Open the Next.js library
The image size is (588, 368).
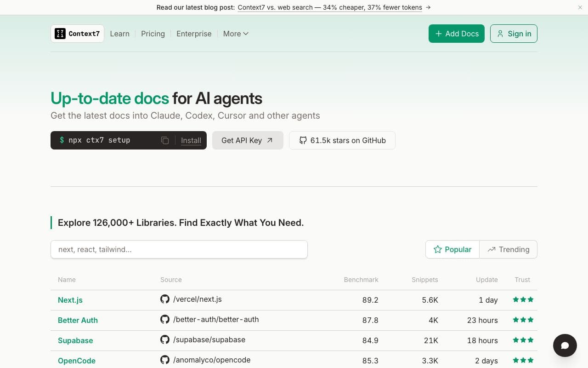click(x=70, y=300)
